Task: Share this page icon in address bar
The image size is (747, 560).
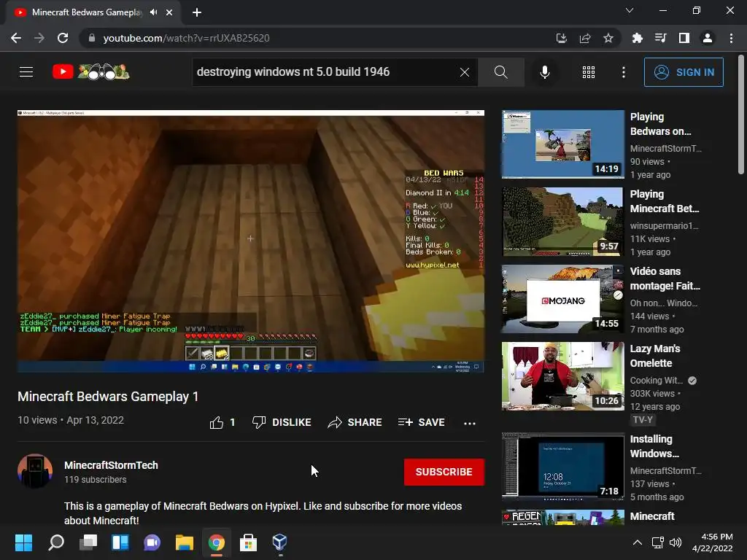Action: [x=585, y=38]
